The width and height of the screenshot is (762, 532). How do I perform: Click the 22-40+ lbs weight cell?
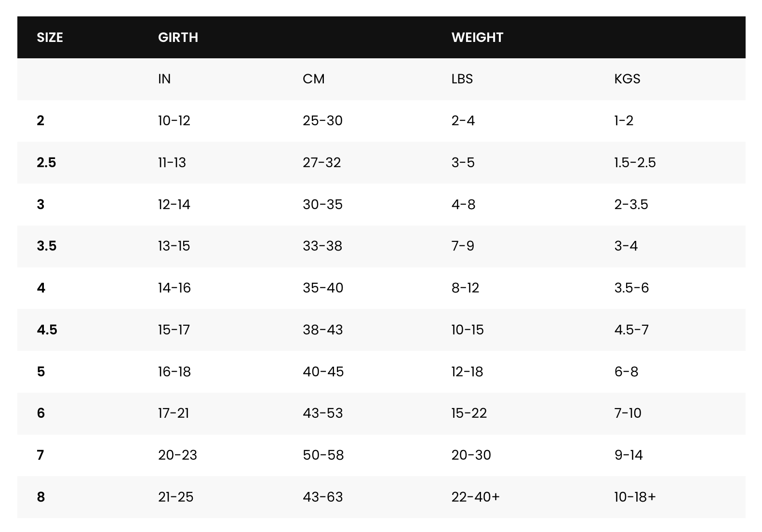tap(475, 497)
